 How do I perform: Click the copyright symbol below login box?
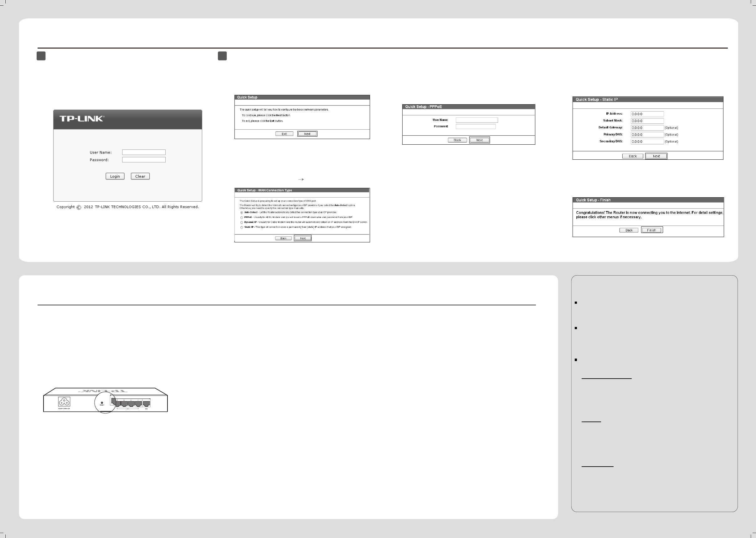tap(79, 207)
